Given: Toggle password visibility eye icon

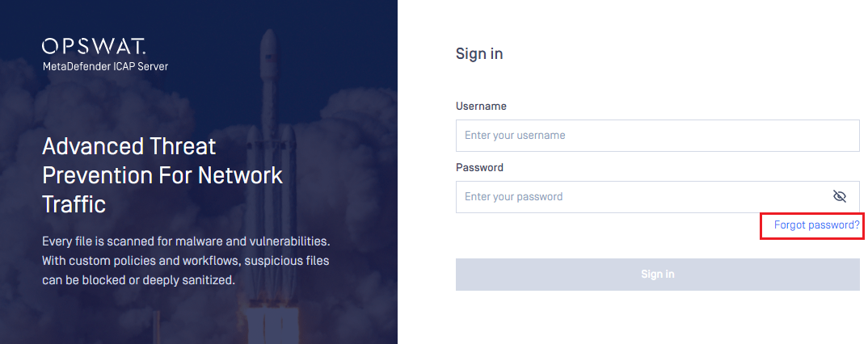Looking at the screenshot, I should (839, 196).
